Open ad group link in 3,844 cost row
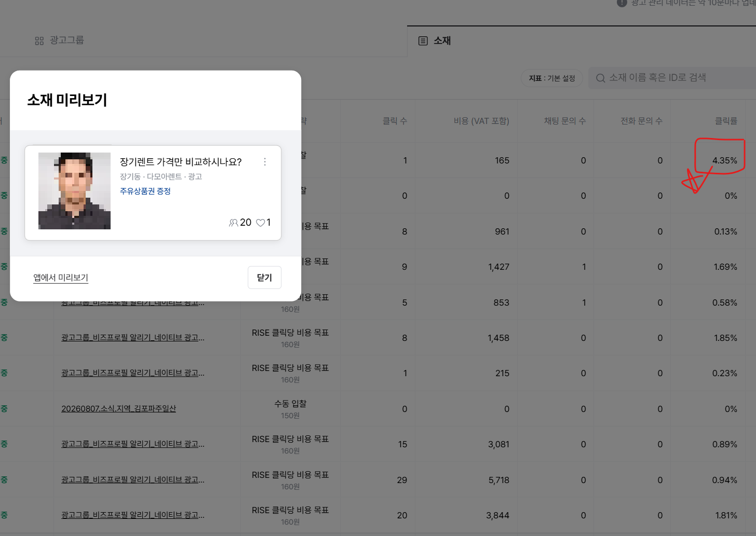Screen dimensions: 756x536 (133, 515)
